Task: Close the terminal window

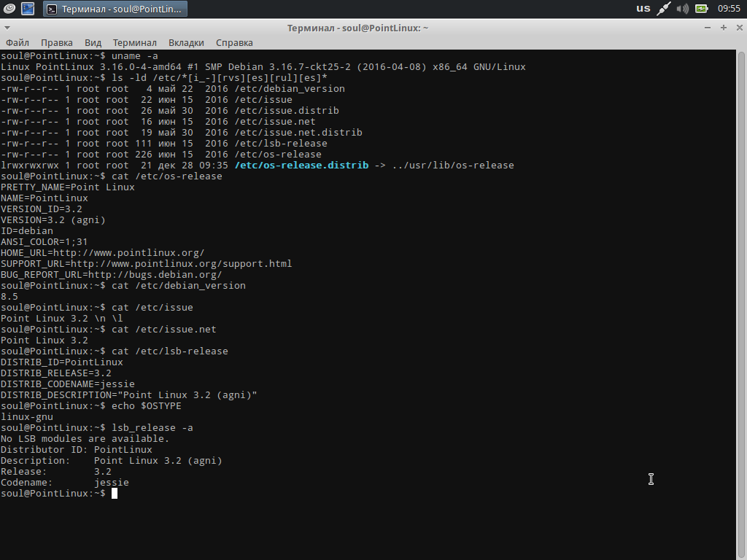Action: pyautogui.click(x=740, y=28)
